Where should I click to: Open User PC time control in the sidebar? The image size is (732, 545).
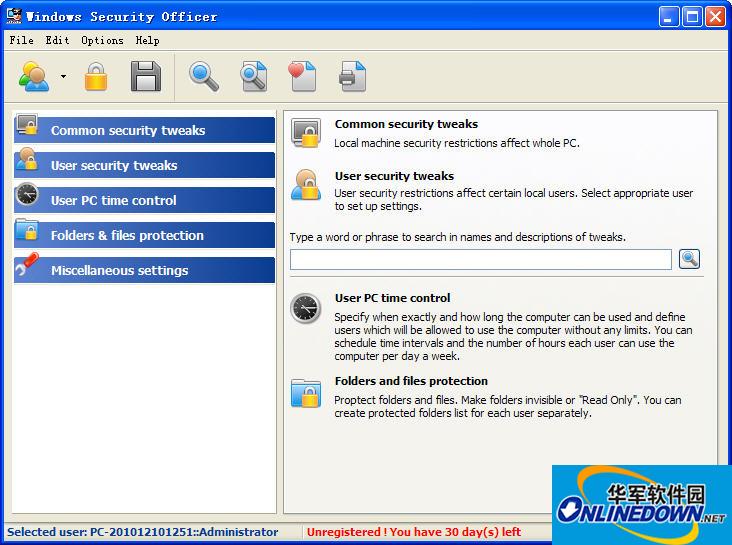coord(144,200)
